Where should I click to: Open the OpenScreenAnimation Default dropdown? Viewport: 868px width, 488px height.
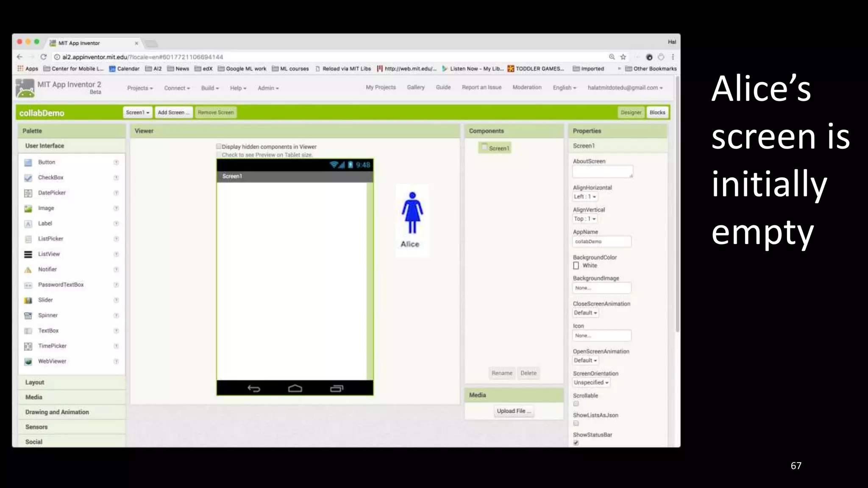(x=586, y=360)
